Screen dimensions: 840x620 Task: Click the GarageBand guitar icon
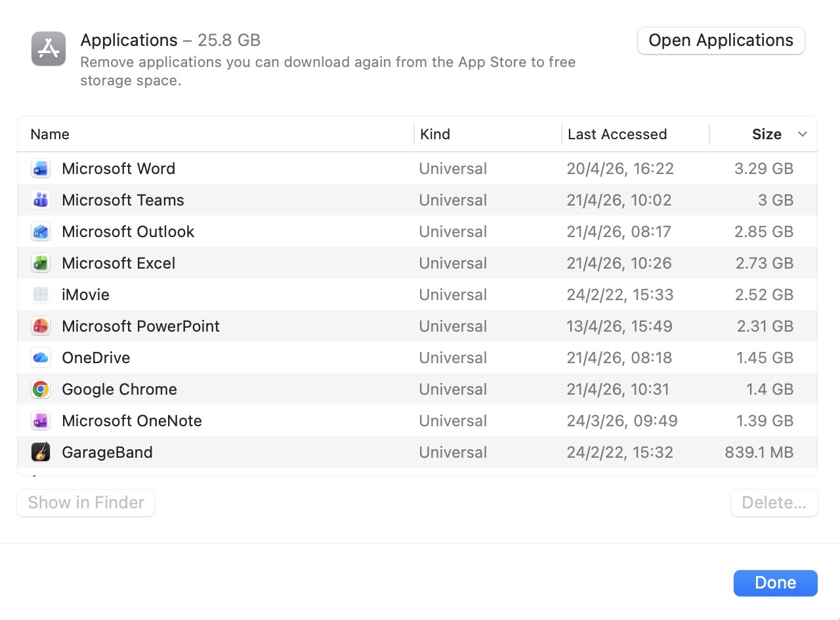[41, 453]
